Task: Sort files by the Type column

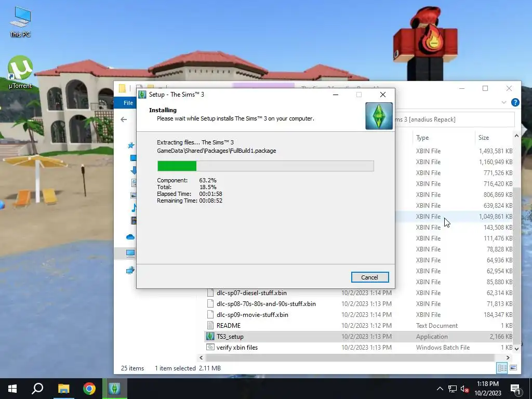Action: pos(422,137)
